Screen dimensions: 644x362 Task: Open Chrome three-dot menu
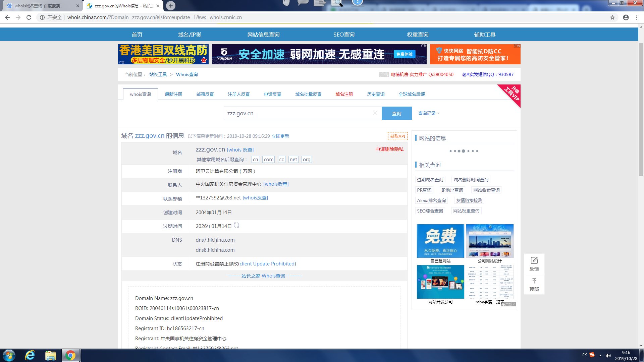point(637,17)
